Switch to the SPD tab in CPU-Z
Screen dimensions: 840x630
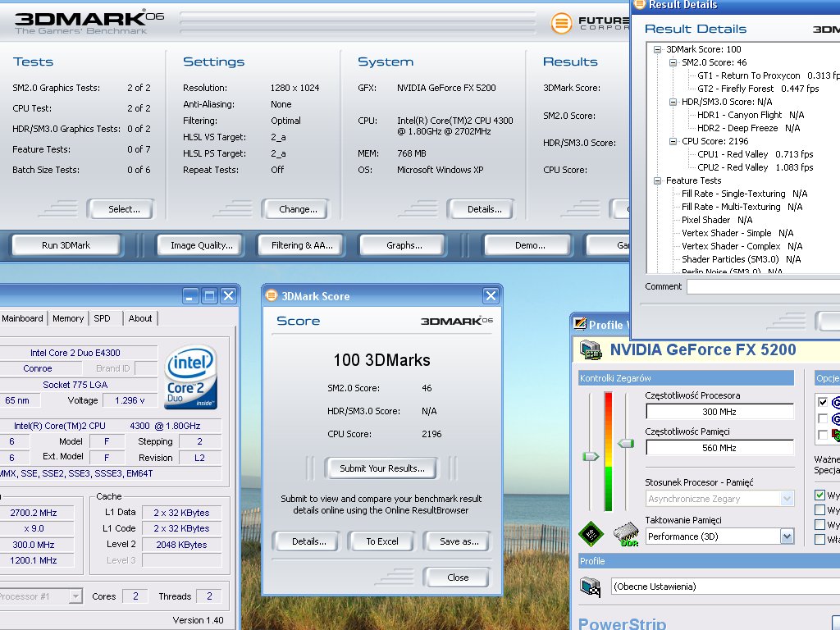102,318
